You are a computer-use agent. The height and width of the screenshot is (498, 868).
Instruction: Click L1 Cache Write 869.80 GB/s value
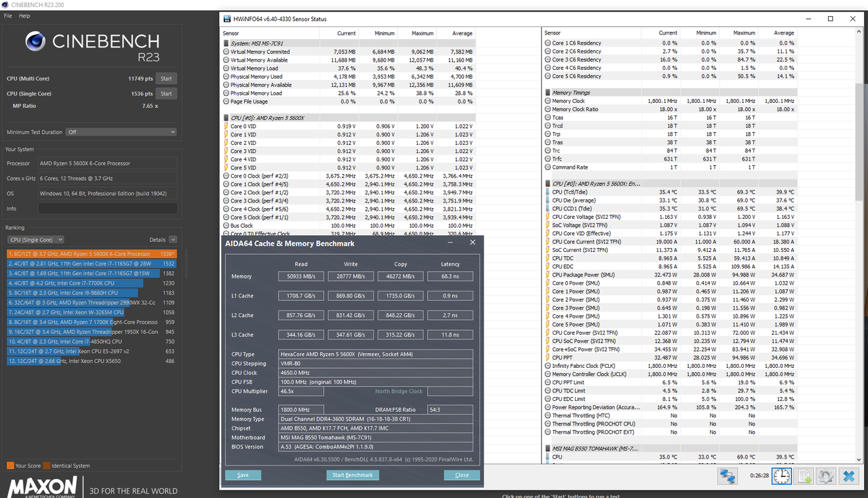pos(351,296)
